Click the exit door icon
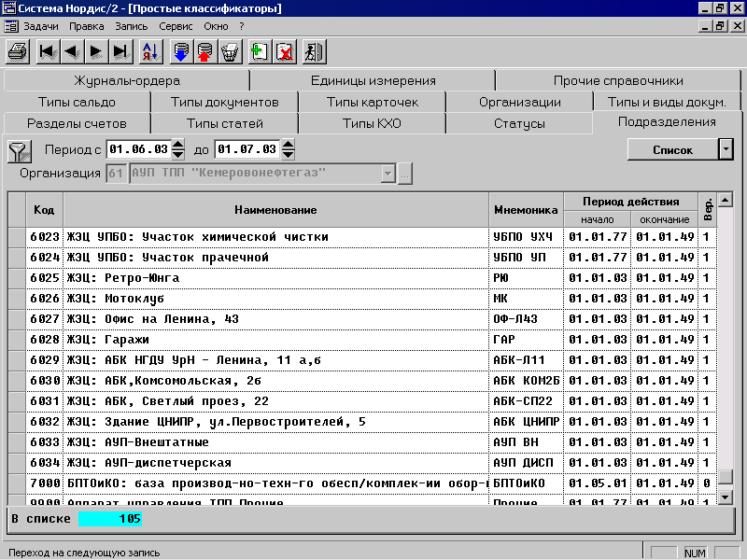Image resolution: width=747 pixels, height=560 pixels. point(315,51)
